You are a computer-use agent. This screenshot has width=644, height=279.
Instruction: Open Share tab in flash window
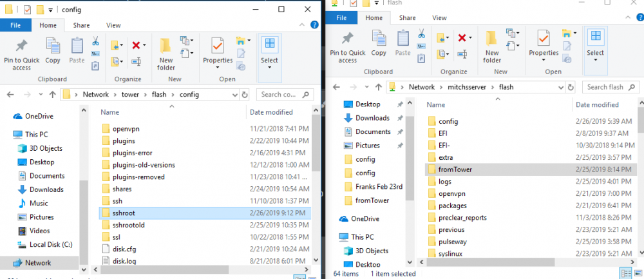[x=408, y=17]
